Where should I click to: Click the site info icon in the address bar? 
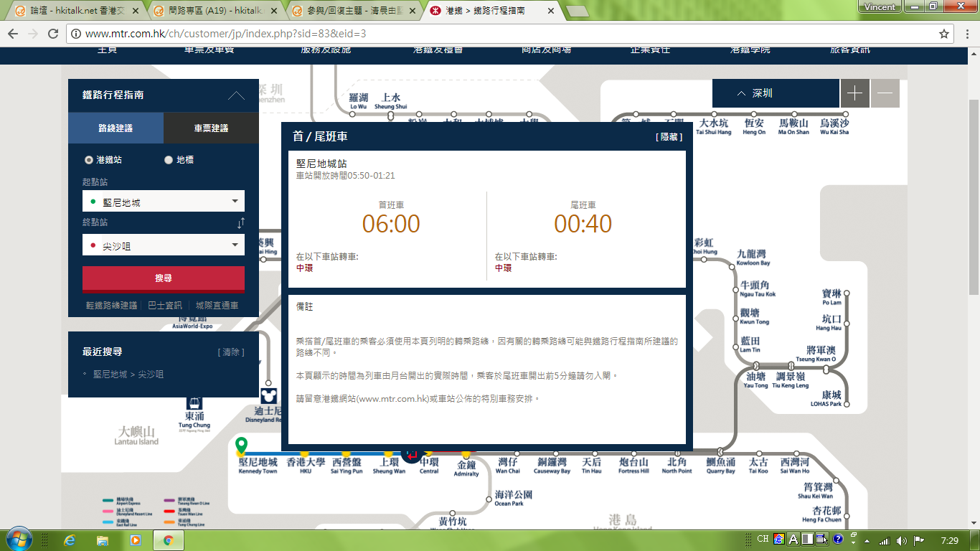pyautogui.click(x=75, y=34)
